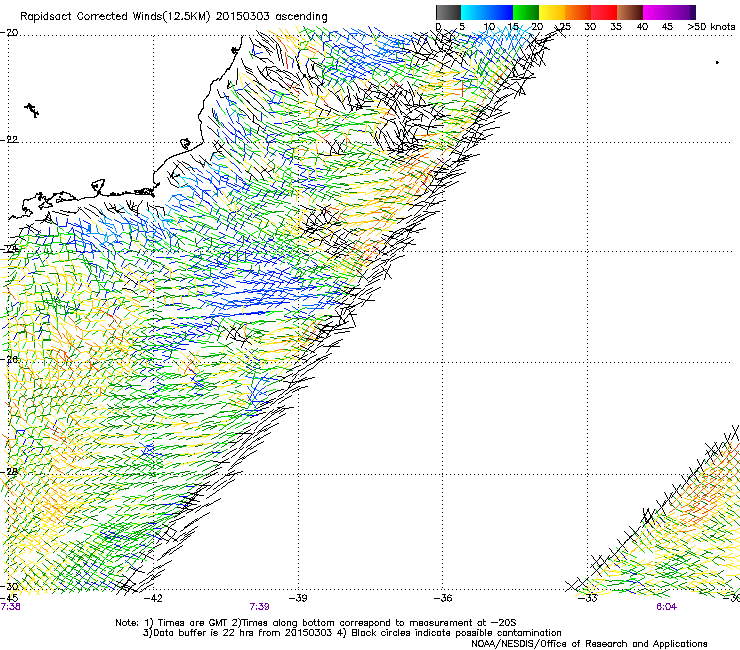
Task: Click the latitude label '-26' on the left axis
Action: [x=9, y=360]
